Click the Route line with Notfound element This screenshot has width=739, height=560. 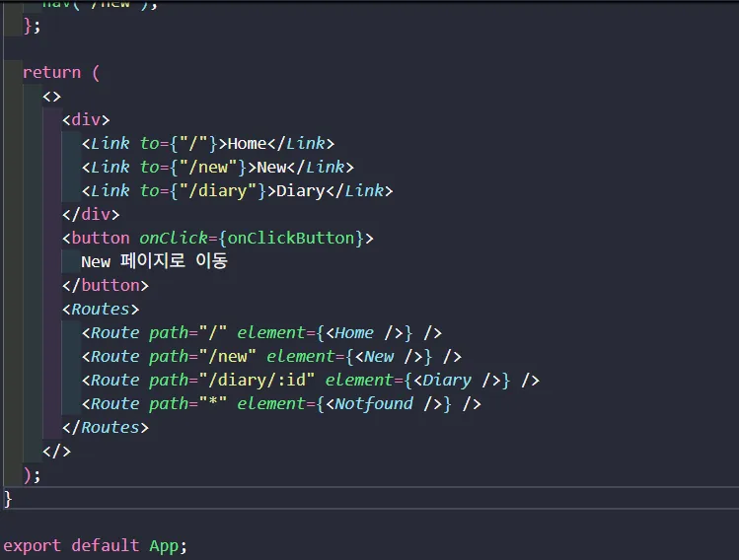tap(282, 404)
